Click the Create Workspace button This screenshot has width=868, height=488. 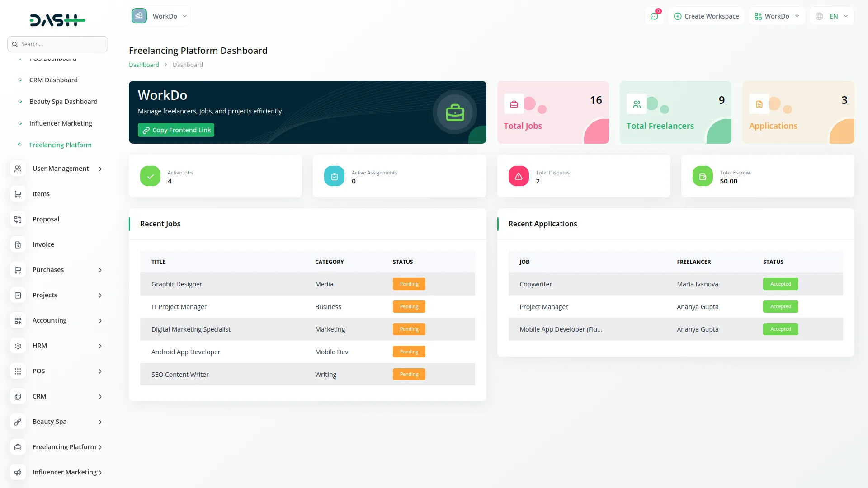click(x=706, y=16)
